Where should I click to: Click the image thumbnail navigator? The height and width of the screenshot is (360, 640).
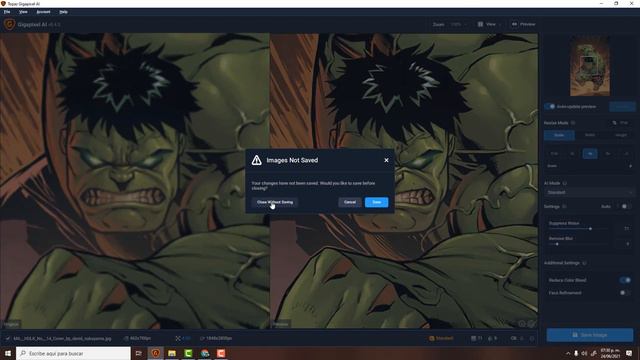pos(590,66)
